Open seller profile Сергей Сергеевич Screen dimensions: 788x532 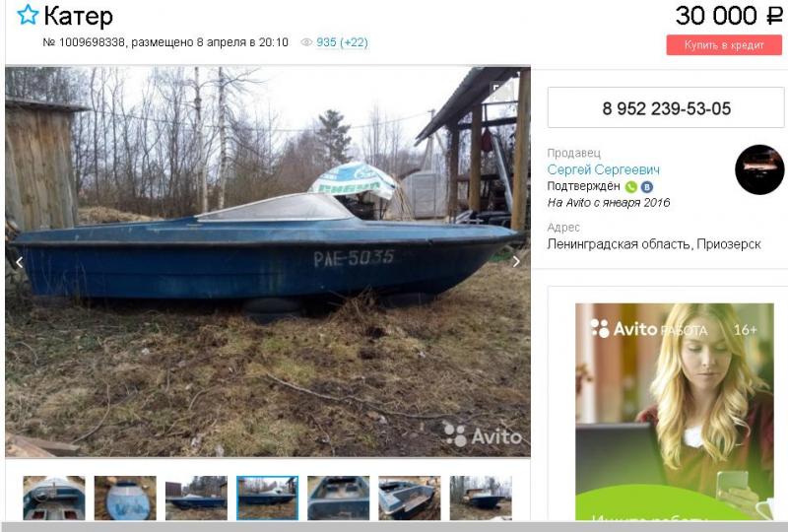point(603,169)
